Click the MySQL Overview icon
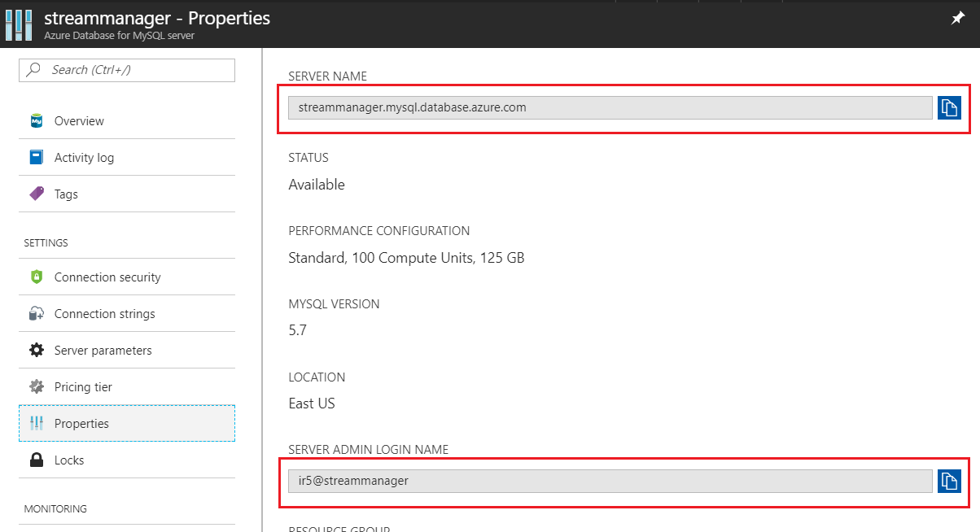Image resolution: width=980 pixels, height=532 pixels. pyautogui.click(x=37, y=120)
